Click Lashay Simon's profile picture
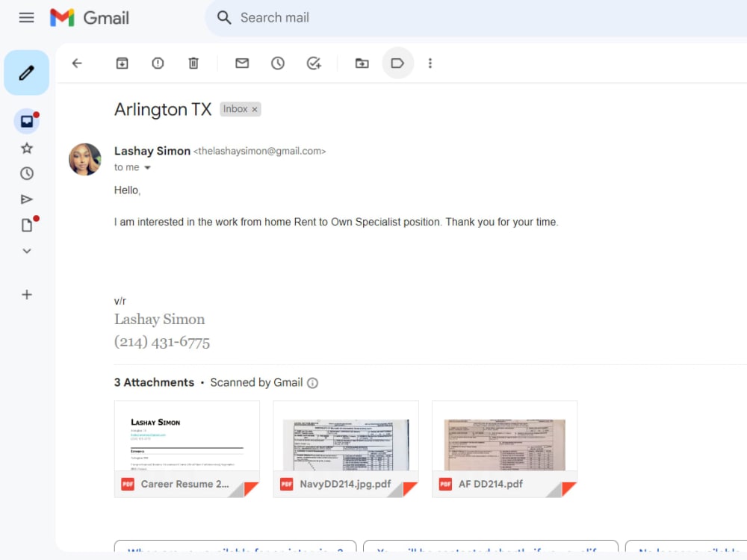 coord(85,160)
